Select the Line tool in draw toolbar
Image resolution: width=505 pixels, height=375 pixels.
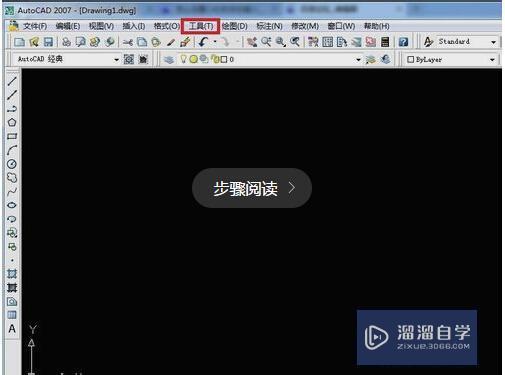[12, 81]
